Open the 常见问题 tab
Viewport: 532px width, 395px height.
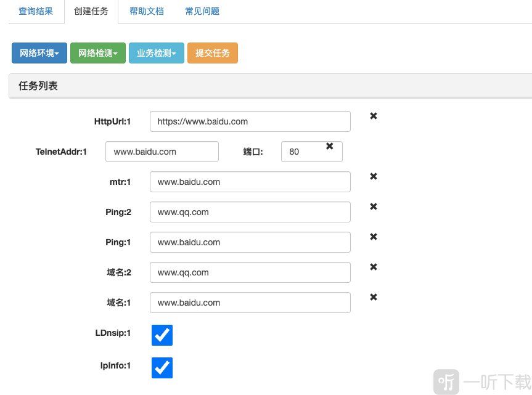[x=202, y=11]
